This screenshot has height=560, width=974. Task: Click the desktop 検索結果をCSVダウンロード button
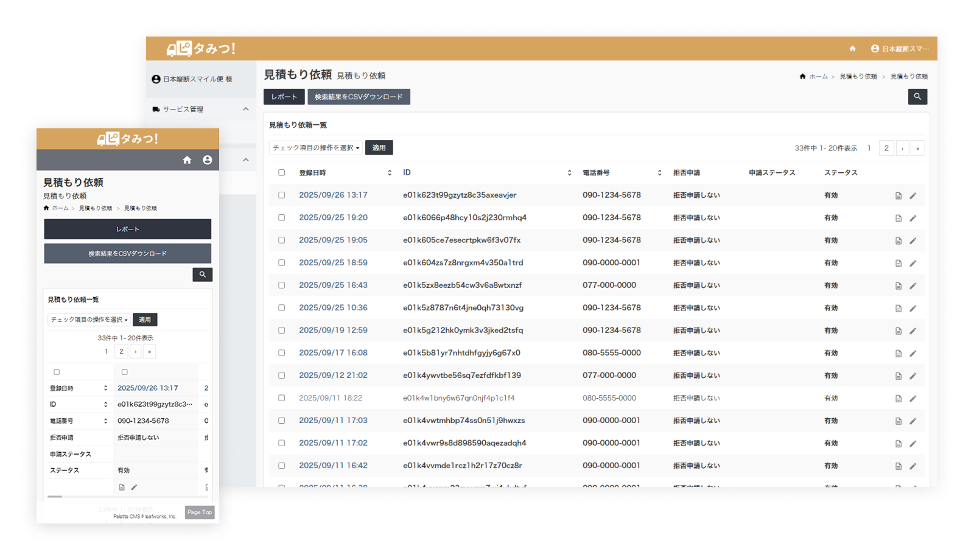click(359, 97)
